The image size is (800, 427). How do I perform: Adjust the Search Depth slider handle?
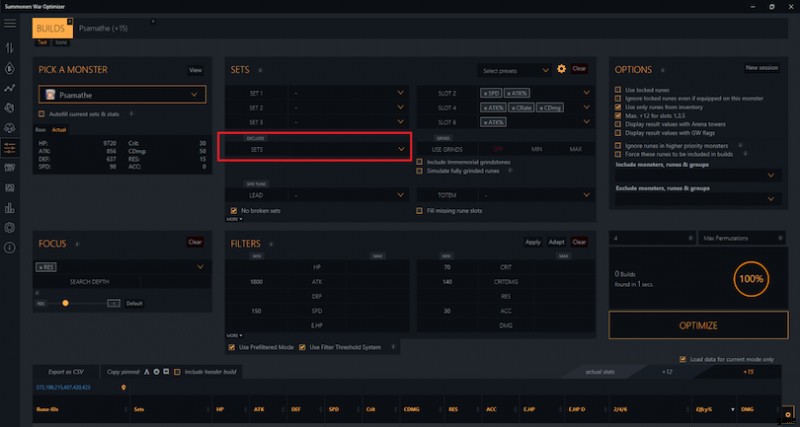[x=65, y=302]
